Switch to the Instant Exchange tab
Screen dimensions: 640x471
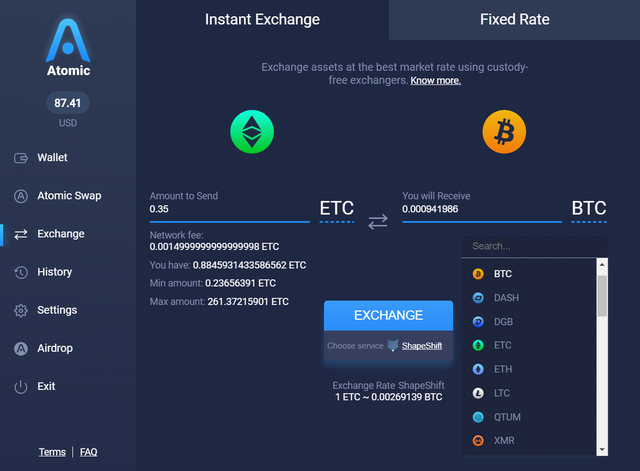point(262,20)
